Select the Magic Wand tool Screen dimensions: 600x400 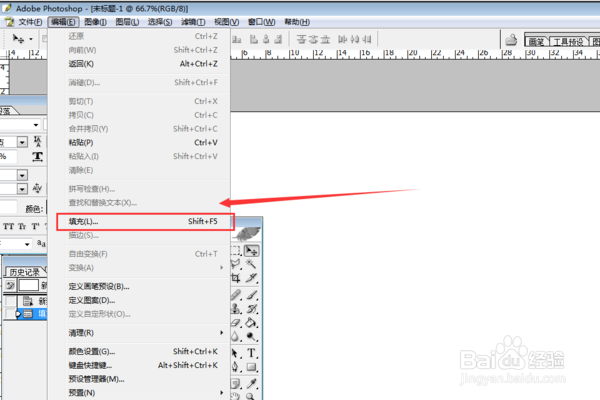(x=251, y=264)
